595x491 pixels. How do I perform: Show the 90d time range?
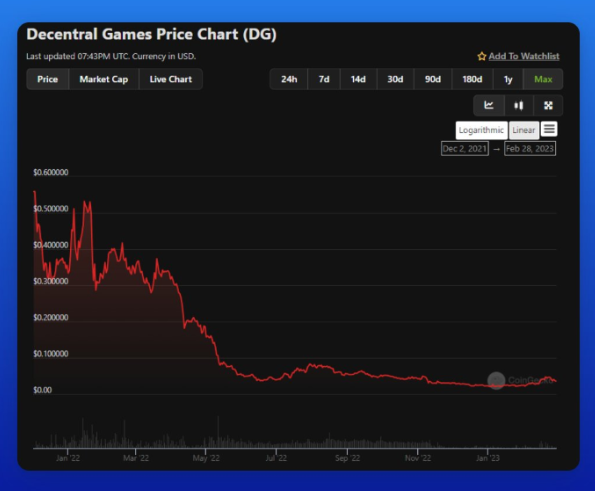(x=433, y=79)
